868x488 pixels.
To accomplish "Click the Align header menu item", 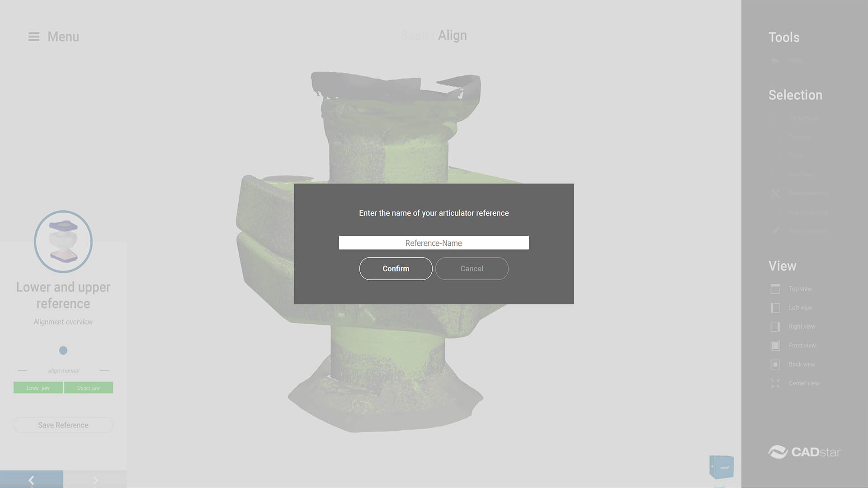I will click(452, 34).
